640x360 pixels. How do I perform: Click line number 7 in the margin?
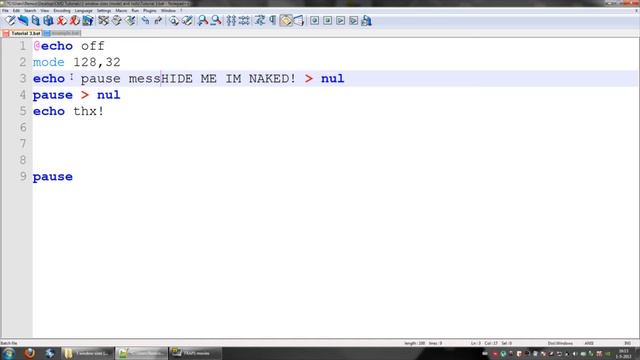point(23,144)
